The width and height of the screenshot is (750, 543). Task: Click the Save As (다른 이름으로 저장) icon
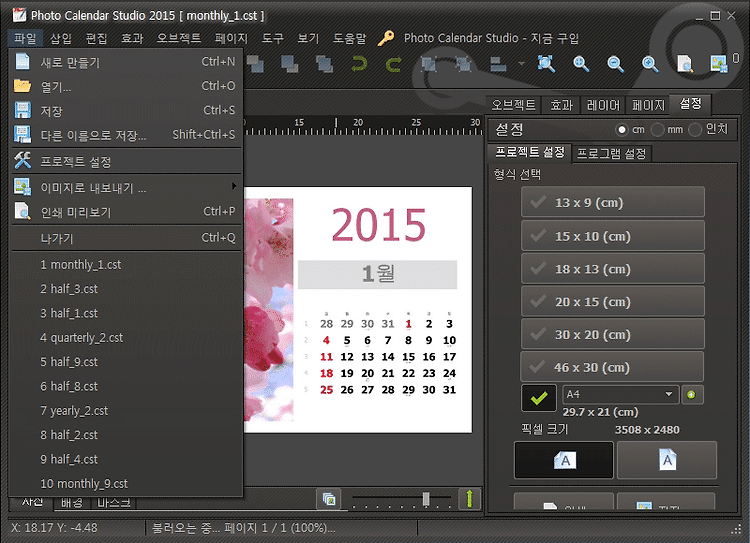pos(22,135)
